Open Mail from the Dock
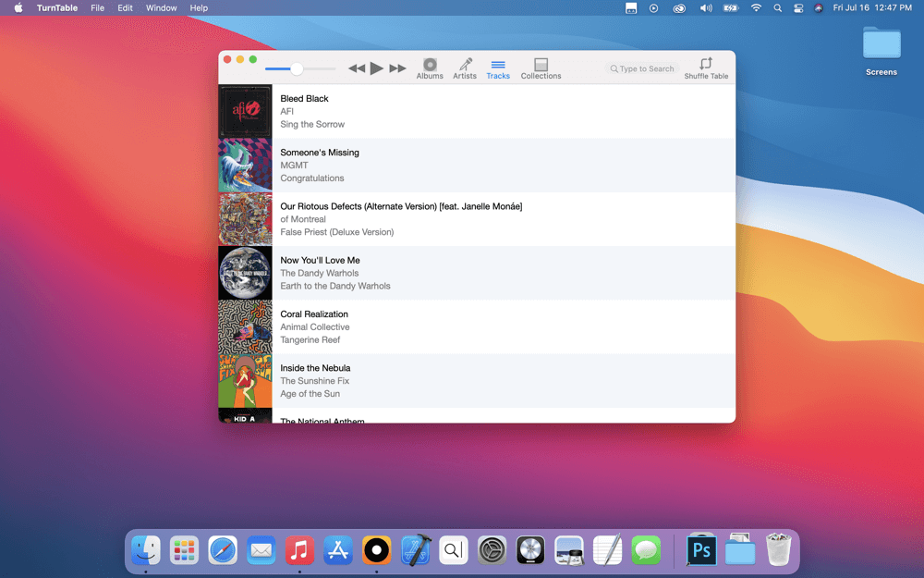The height and width of the screenshot is (578, 924). point(261,551)
